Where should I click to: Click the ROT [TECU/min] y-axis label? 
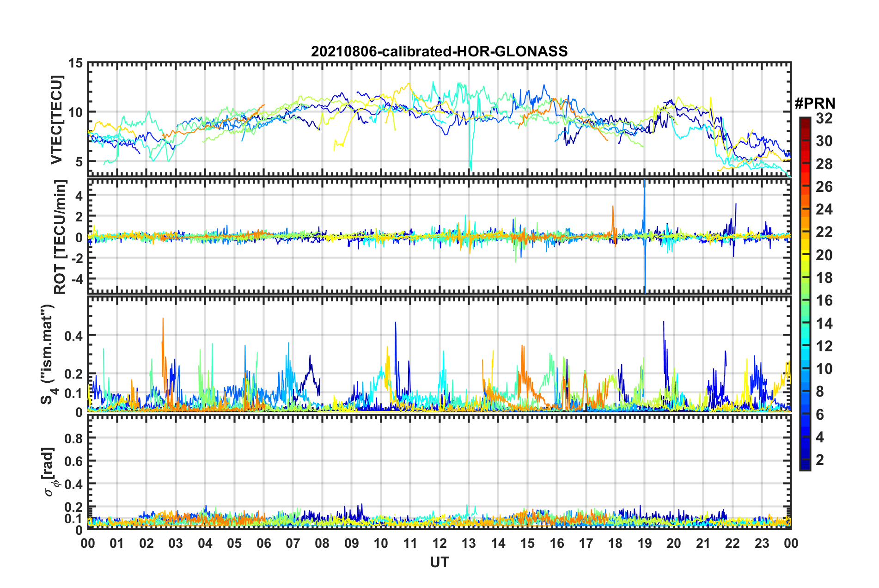click(x=60, y=237)
